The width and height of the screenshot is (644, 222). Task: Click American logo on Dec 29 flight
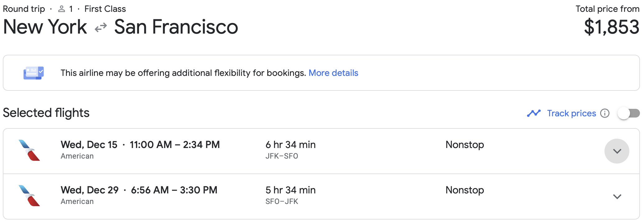pyautogui.click(x=29, y=196)
